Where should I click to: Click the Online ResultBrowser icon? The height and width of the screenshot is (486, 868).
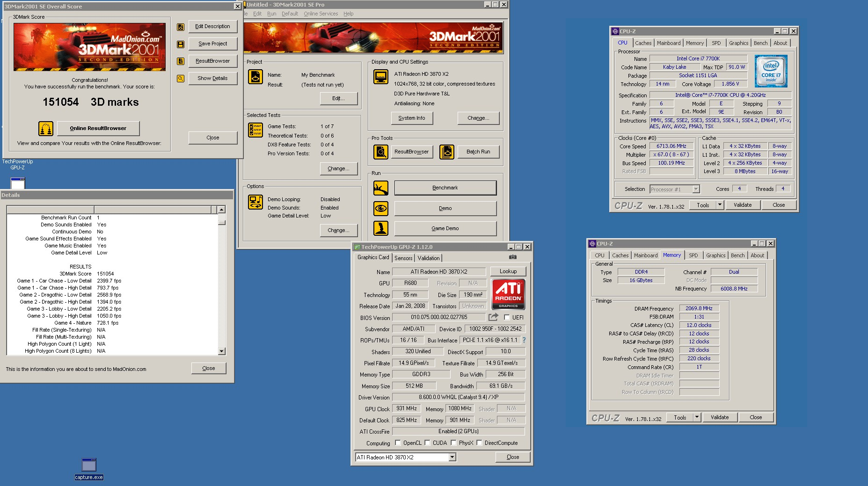(x=45, y=128)
